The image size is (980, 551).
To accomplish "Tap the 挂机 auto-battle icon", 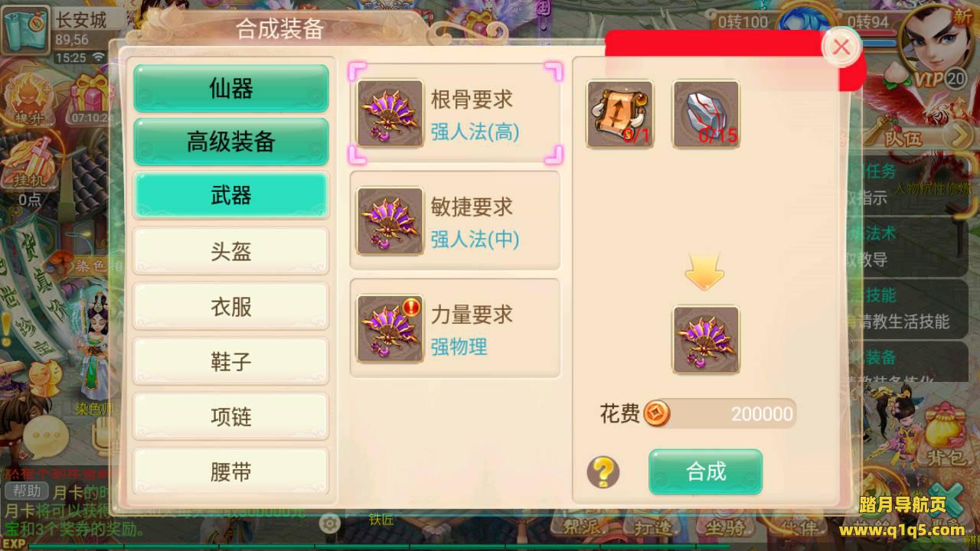I will point(29,168).
